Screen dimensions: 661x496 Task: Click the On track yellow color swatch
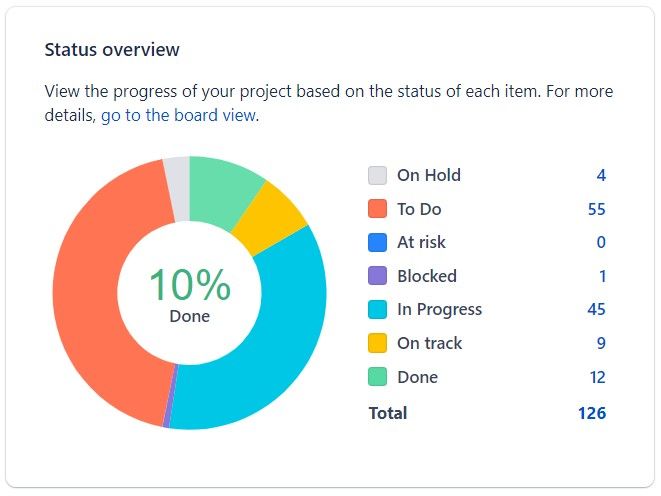click(x=377, y=343)
